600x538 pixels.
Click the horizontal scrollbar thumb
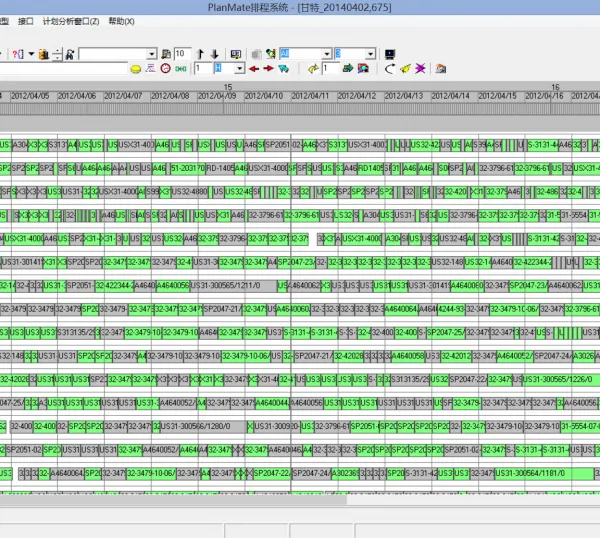173,499
